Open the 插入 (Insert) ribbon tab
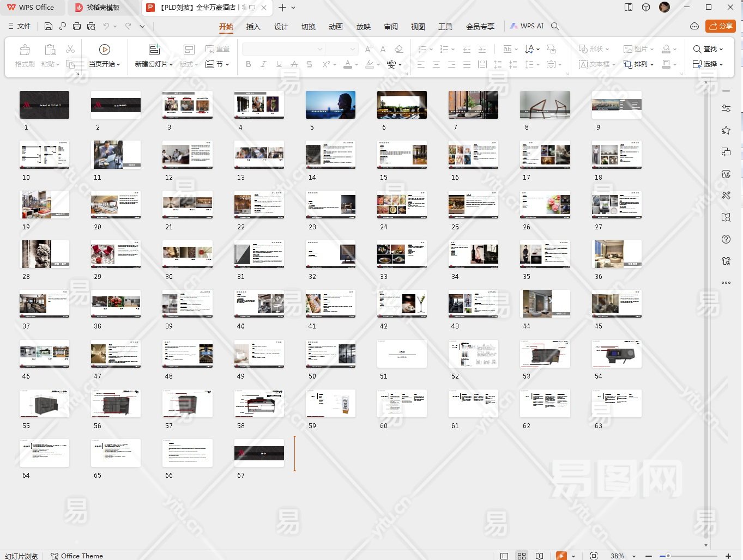This screenshot has width=743, height=560. [x=253, y=27]
